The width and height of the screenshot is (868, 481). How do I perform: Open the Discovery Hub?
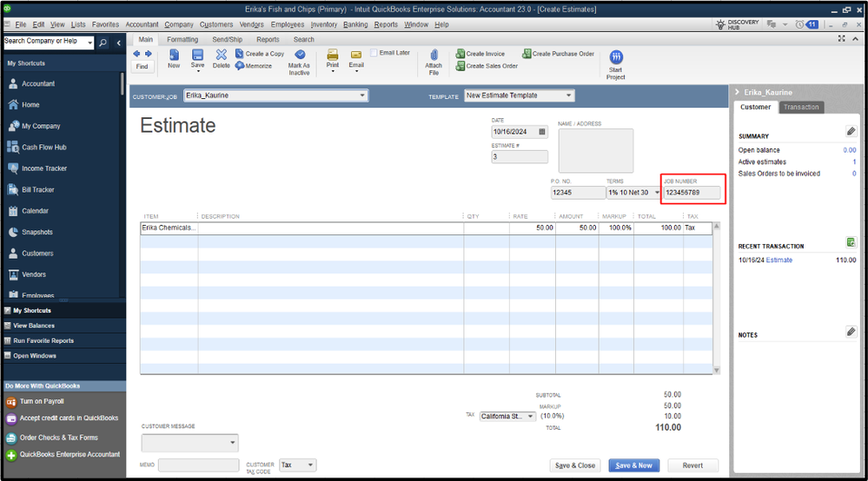pos(737,24)
